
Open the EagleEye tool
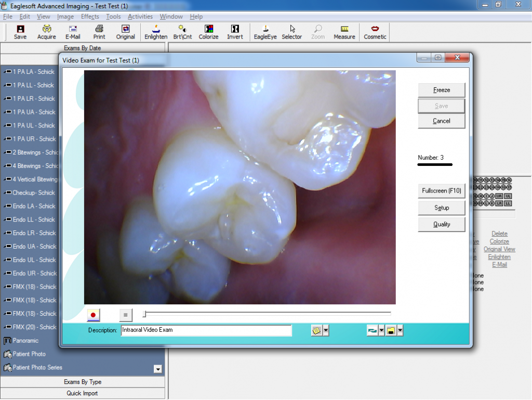pos(265,32)
